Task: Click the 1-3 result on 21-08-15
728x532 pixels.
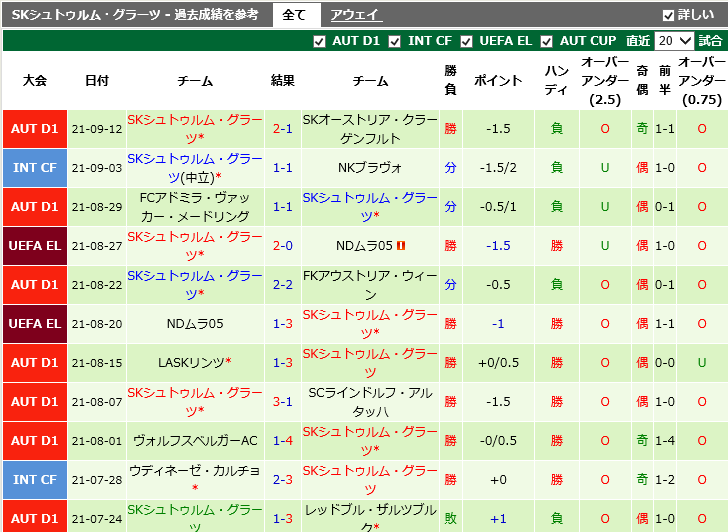Action: (x=282, y=363)
